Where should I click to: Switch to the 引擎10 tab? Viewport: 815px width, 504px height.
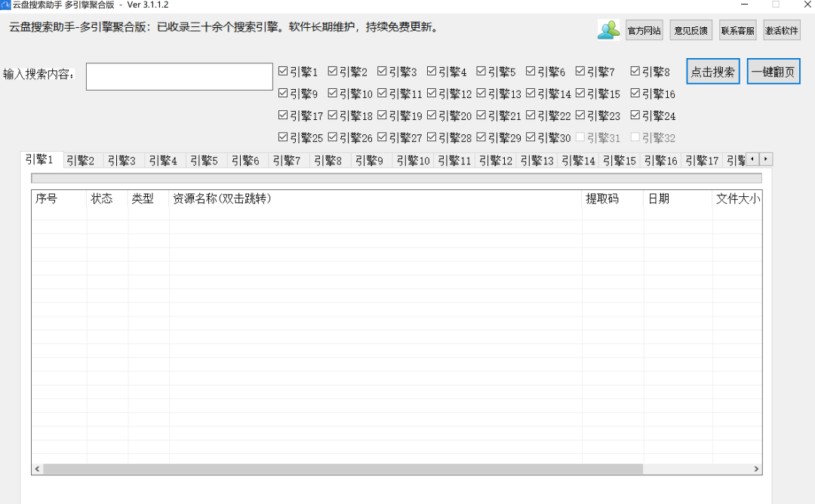(413, 161)
